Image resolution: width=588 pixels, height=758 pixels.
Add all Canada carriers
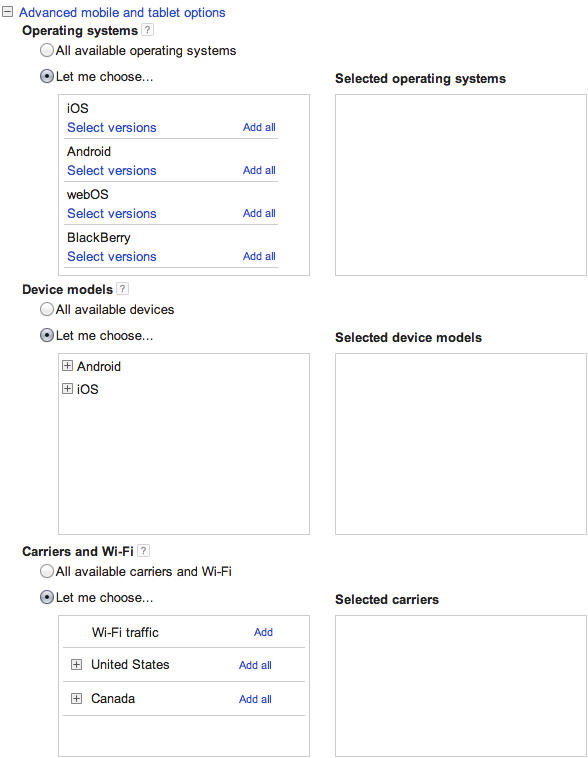pyautogui.click(x=255, y=699)
